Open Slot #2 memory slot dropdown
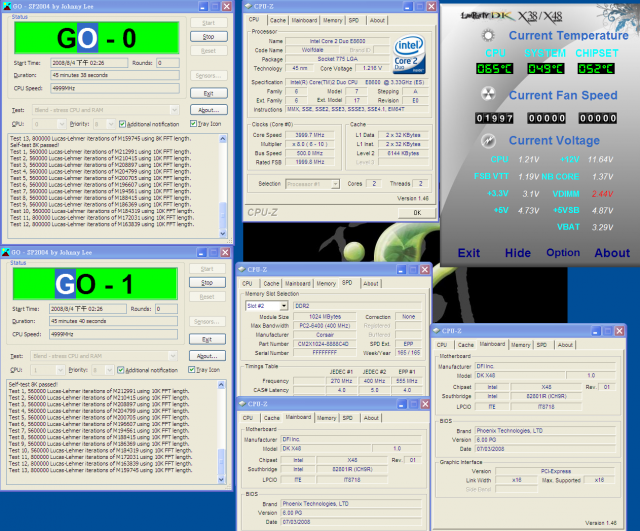The image size is (640, 531). (x=284, y=306)
